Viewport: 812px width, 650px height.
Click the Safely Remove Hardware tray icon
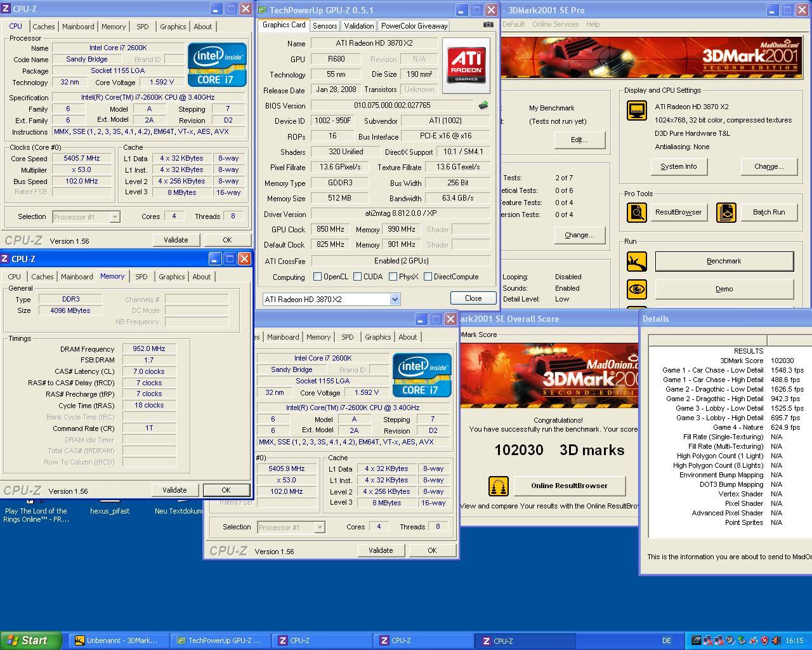(x=742, y=640)
